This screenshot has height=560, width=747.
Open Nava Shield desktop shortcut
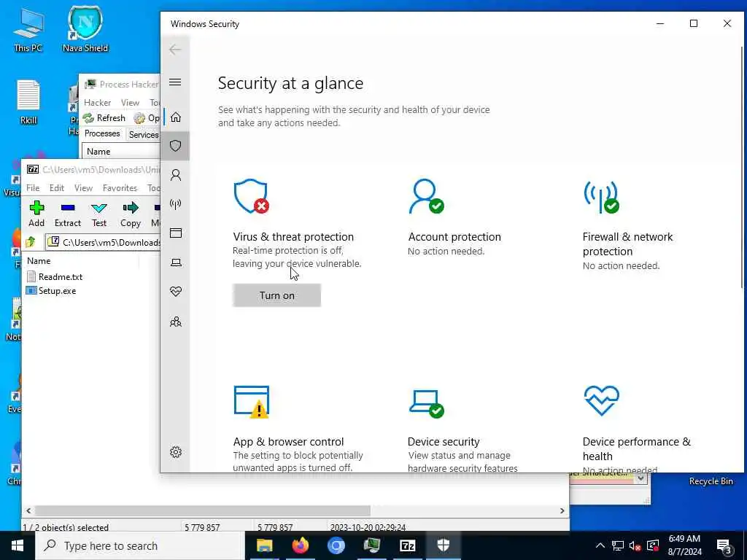[x=85, y=28]
